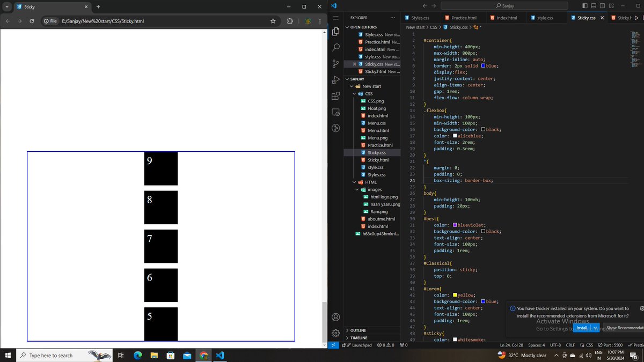This screenshot has height=362, width=644.
Task: Toggle the primary sidebar layout icon
Action: pyautogui.click(x=586, y=5)
